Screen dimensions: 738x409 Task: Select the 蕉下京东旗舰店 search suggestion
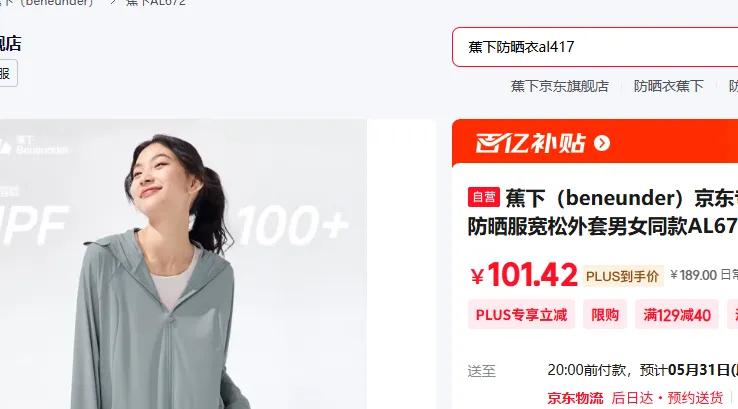(560, 86)
